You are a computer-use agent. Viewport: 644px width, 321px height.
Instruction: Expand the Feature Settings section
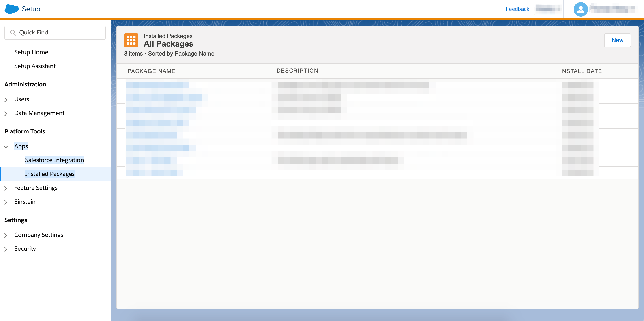(x=6, y=188)
